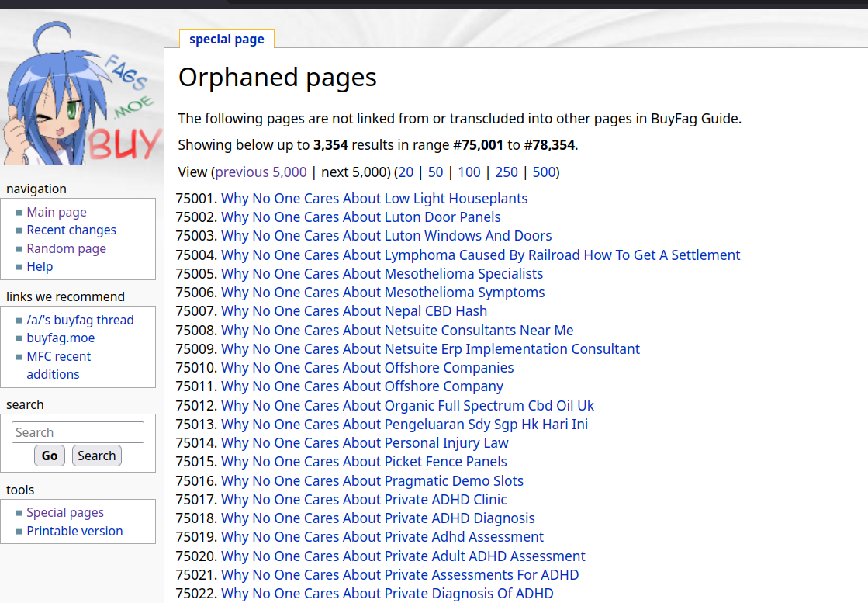868x603 pixels.
Task: Open Private Adhd Assessment page link
Action: pyautogui.click(x=382, y=537)
